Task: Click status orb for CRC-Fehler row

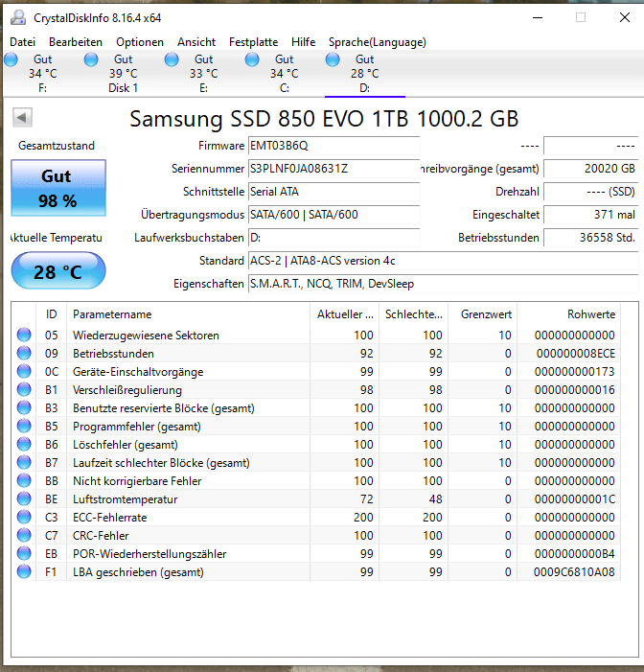Action: click(x=24, y=535)
